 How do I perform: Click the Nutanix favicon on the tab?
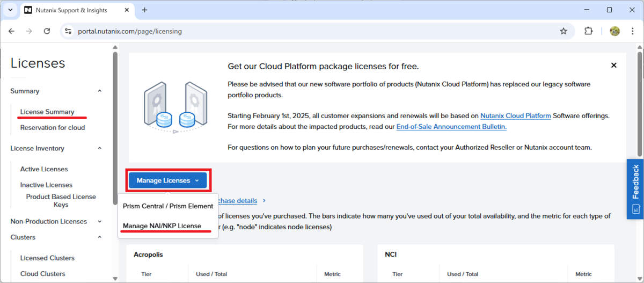click(x=28, y=10)
